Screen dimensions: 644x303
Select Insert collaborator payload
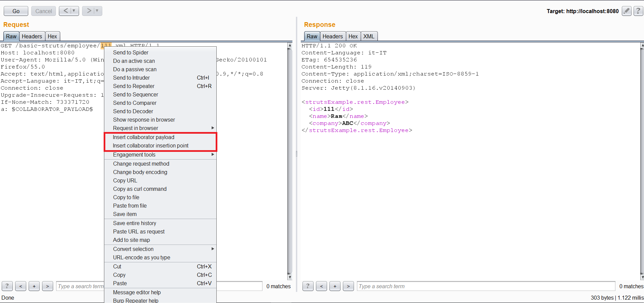point(160,137)
